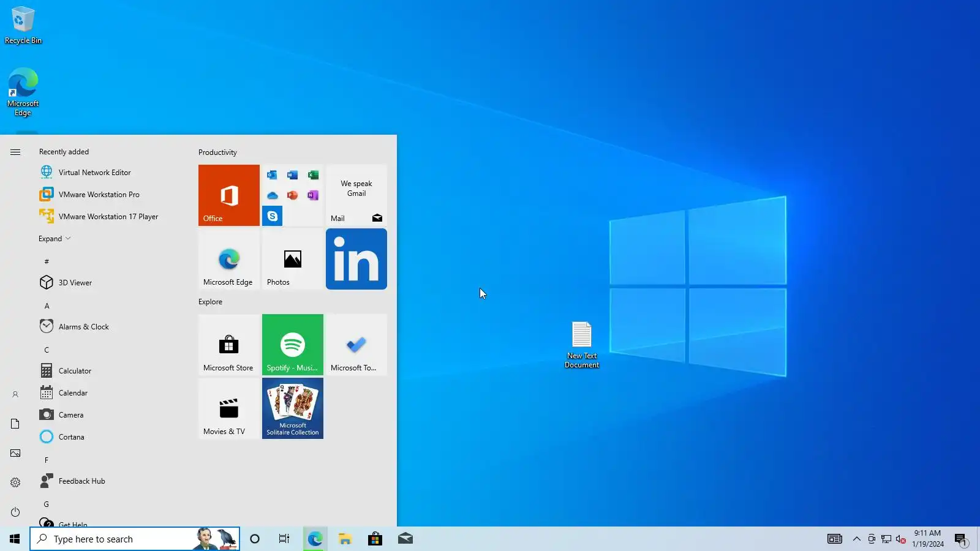Click the Start button on the taskbar
The width and height of the screenshot is (980, 551).
click(x=15, y=539)
